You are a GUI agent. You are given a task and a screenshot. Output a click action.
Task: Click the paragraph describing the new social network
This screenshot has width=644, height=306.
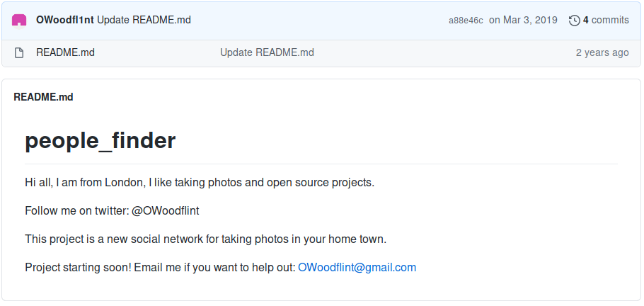[x=205, y=239]
